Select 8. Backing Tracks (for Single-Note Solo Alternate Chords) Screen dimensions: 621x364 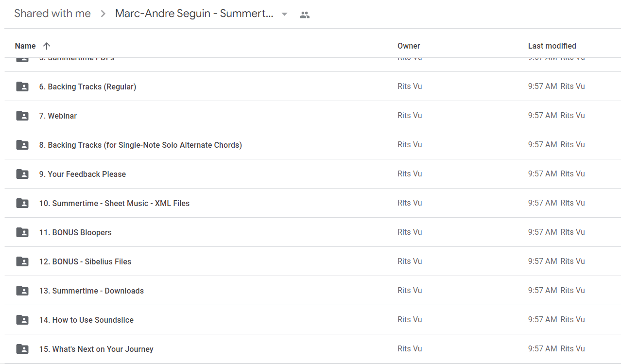(x=313, y=145)
